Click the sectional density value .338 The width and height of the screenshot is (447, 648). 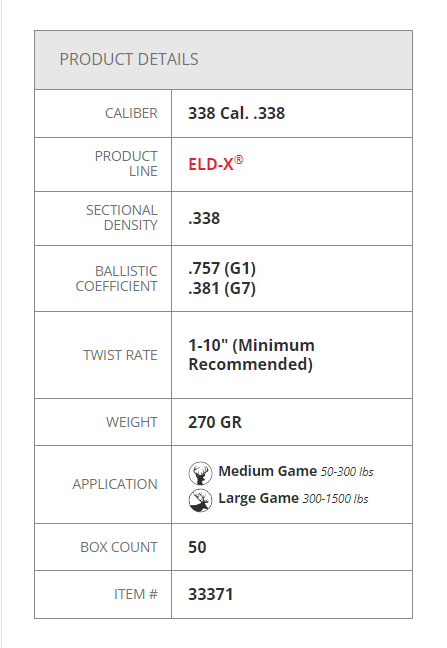pos(204,218)
